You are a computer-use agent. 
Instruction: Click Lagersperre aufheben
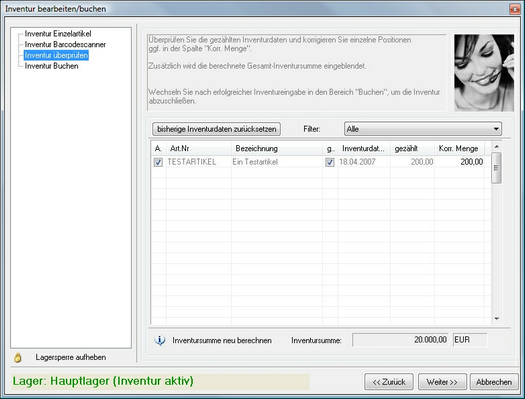coord(71,357)
